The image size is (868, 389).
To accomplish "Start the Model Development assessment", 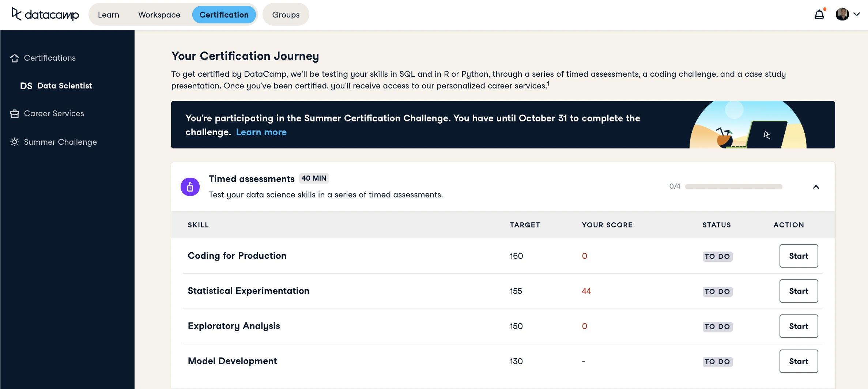I will (798, 361).
